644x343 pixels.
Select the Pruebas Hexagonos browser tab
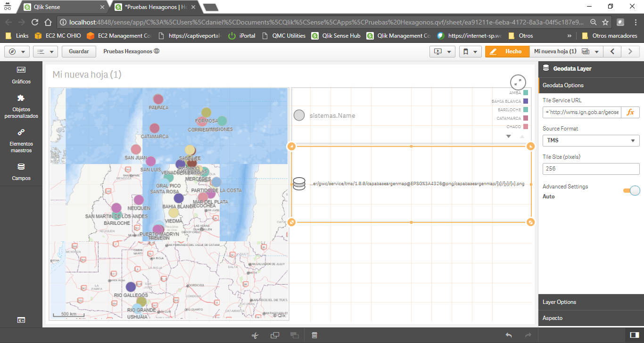pos(156,7)
